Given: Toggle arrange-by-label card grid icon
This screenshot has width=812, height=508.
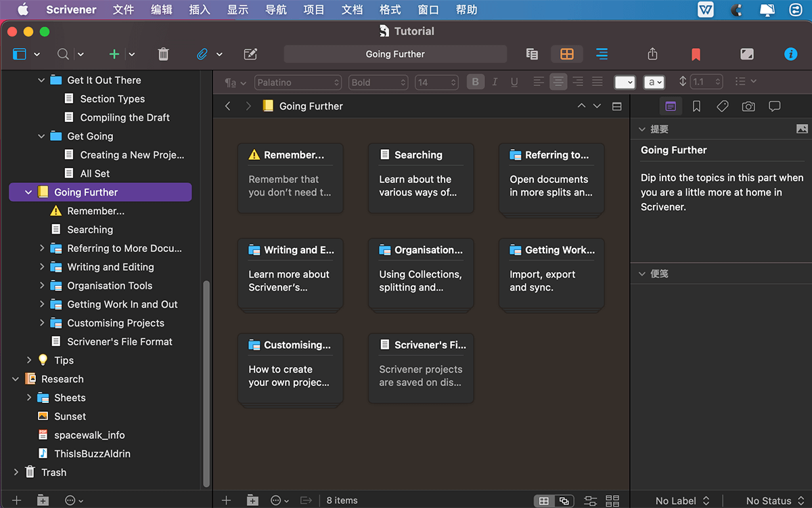Looking at the screenshot, I should pos(612,501).
